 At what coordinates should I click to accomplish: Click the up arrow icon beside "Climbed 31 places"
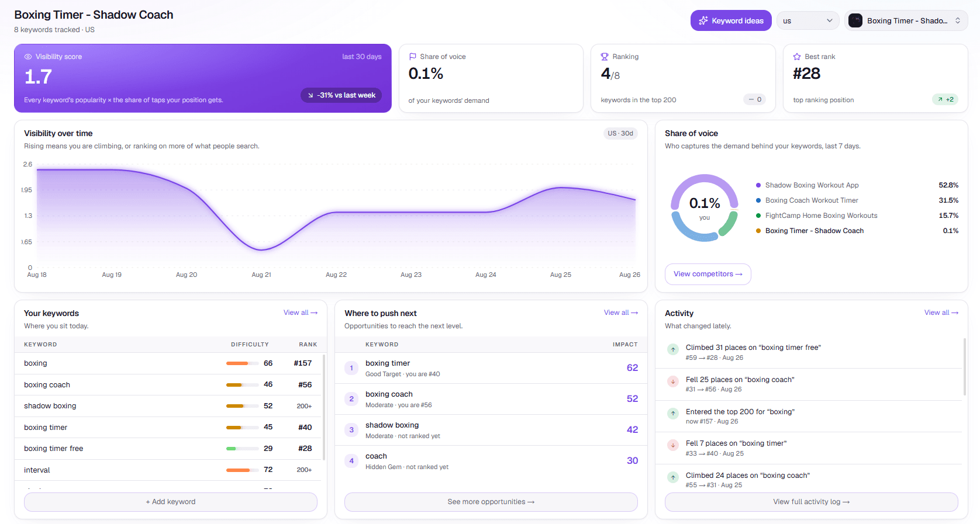point(673,349)
